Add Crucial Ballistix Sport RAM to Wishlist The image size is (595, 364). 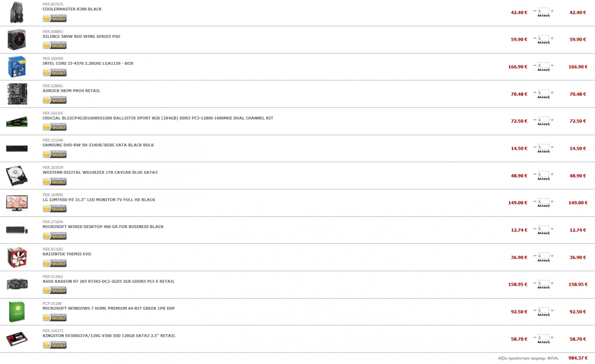point(55,127)
